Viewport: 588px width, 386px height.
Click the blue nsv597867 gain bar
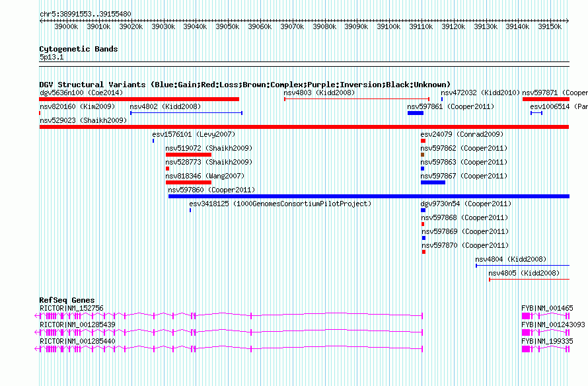point(433,182)
